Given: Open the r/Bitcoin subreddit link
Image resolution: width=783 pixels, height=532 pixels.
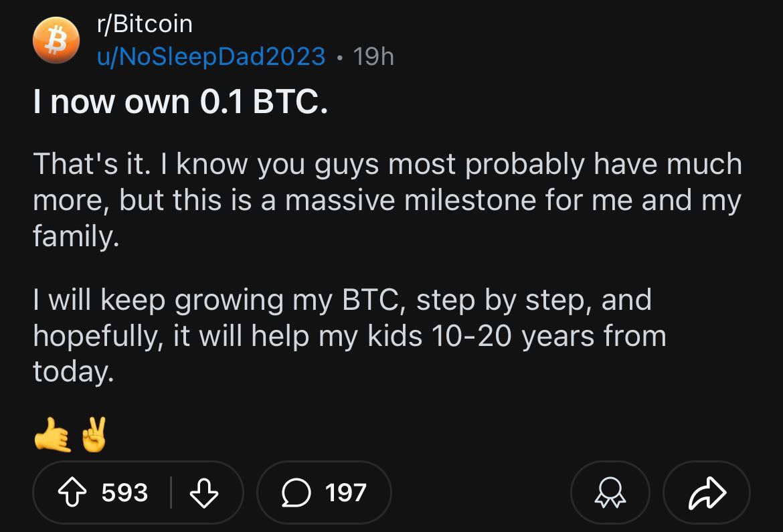Looking at the screenshot, I should point(145,24).
